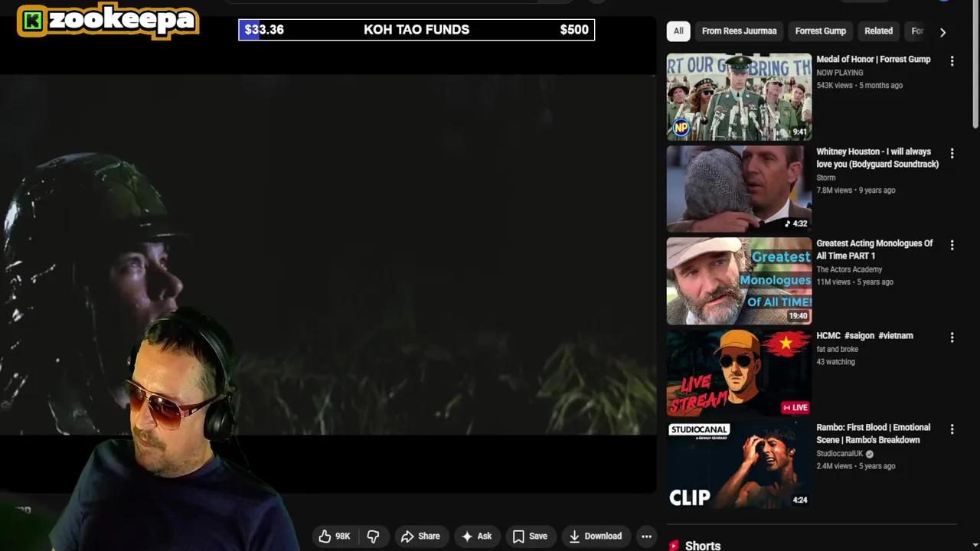
Task: Open title Whitney Houston - I will always love you
Action: (x=877, y=158)
